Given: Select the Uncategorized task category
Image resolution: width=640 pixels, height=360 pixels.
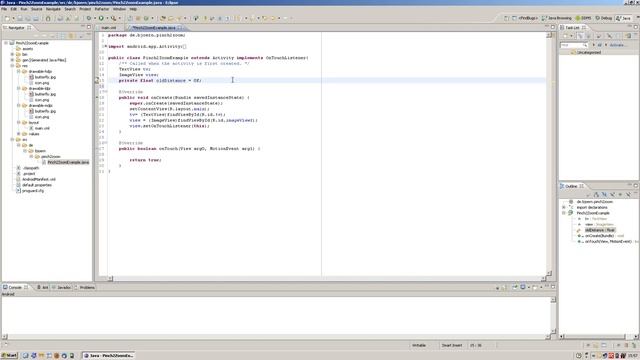Looking at the screenshot, I should pos(589,52).
